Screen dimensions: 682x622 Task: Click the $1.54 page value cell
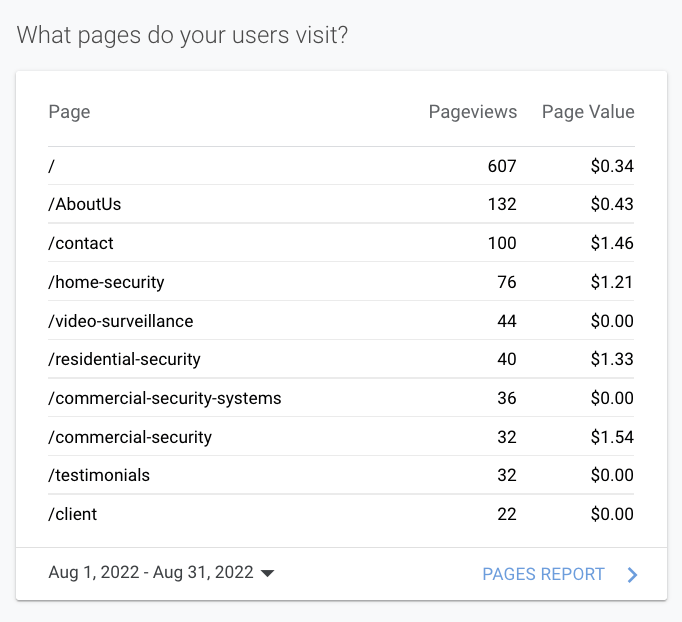(612, 437)
